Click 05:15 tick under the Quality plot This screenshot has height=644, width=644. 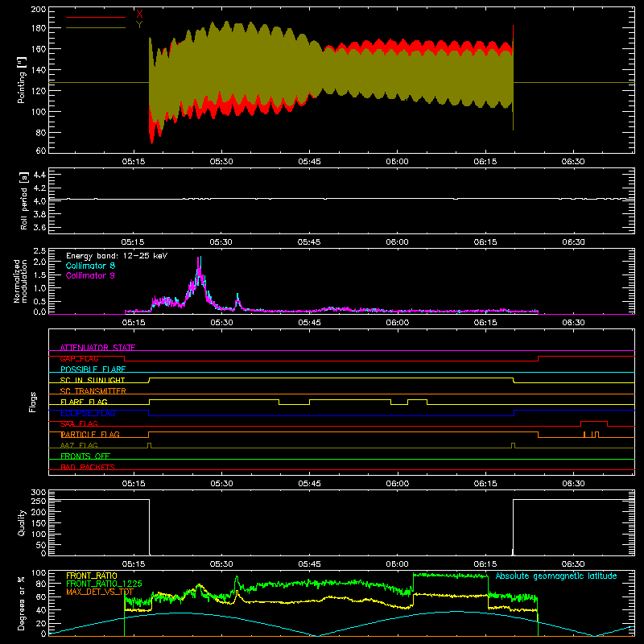click(x=134, y=564)
